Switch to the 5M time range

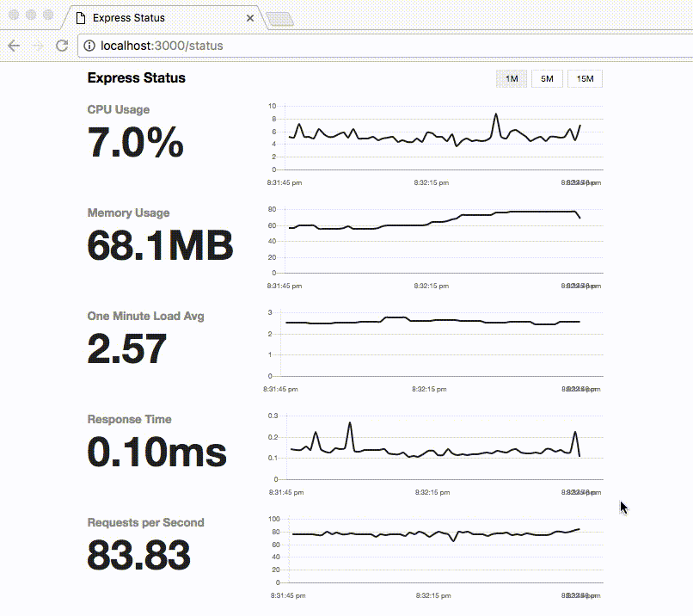[x=548, y=78]
